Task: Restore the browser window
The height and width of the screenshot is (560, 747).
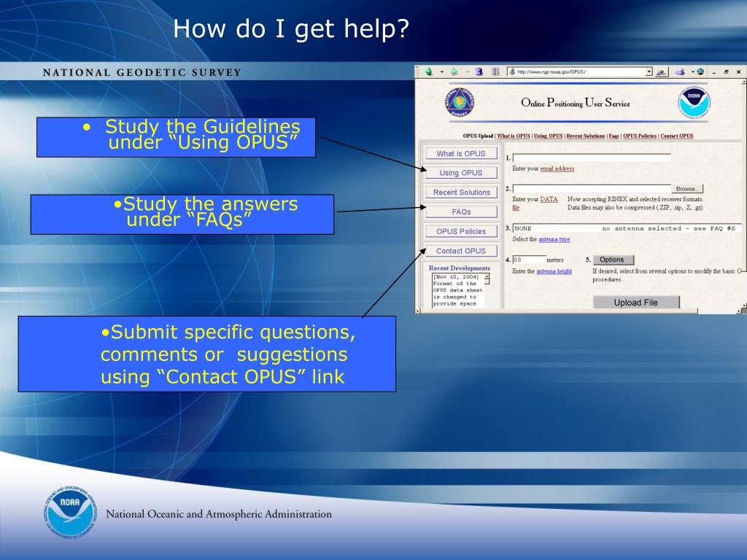Action: (726, 72)
